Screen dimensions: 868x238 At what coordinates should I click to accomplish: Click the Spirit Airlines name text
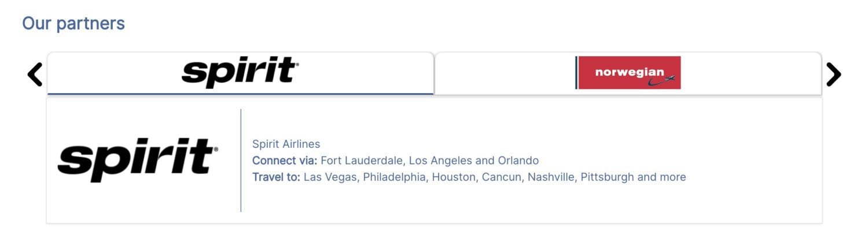(x=286, y=144)
